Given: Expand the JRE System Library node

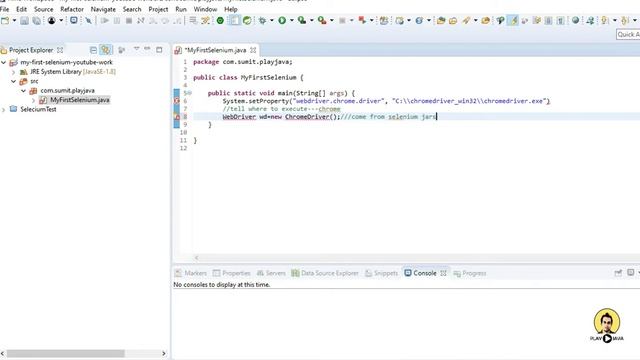Looking at the screenshot, I should 13,72.
